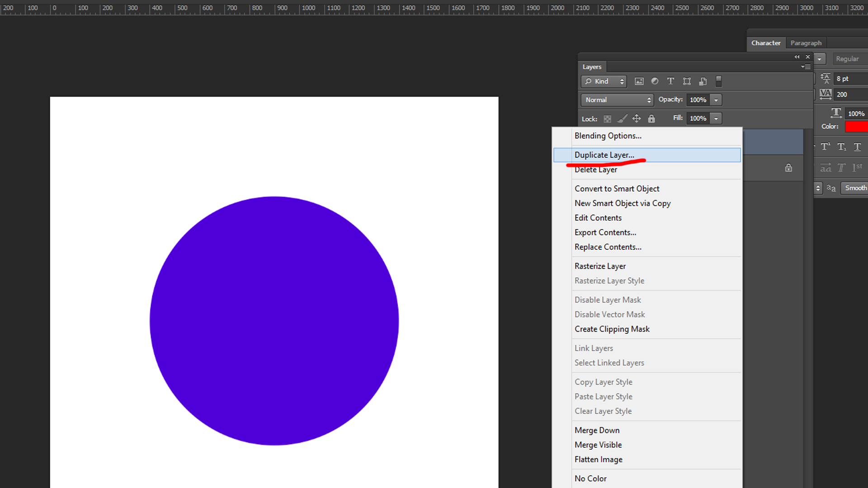The width and height of the screenshot is (868, 488).
Task: Toggle the OpenType titling alternates icon
Action: point(841,168)
